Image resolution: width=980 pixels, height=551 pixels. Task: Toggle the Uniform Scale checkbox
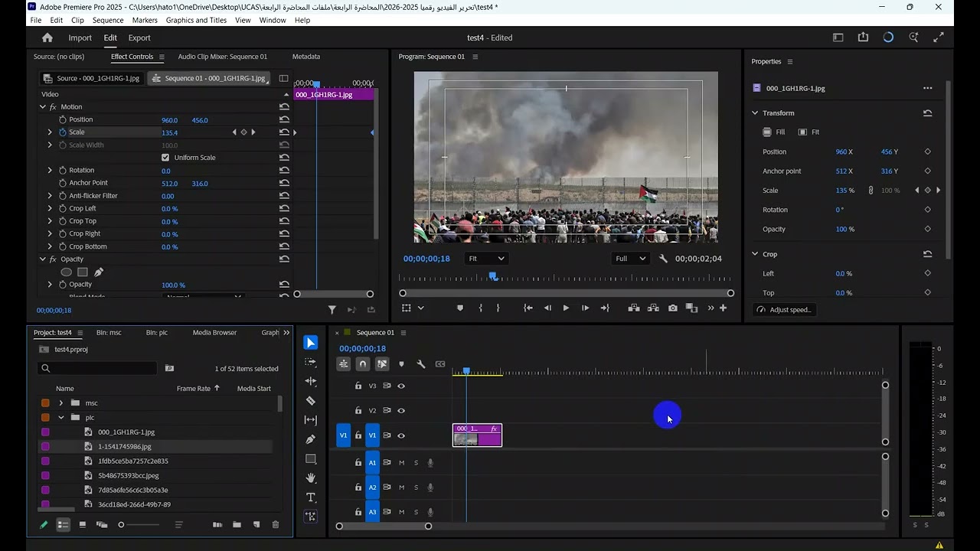click(x=165, y=158)
